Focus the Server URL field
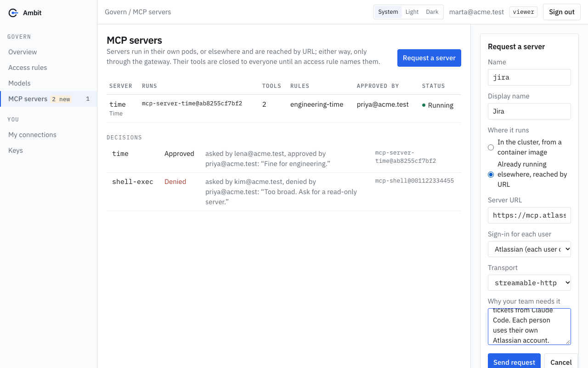 529,215
